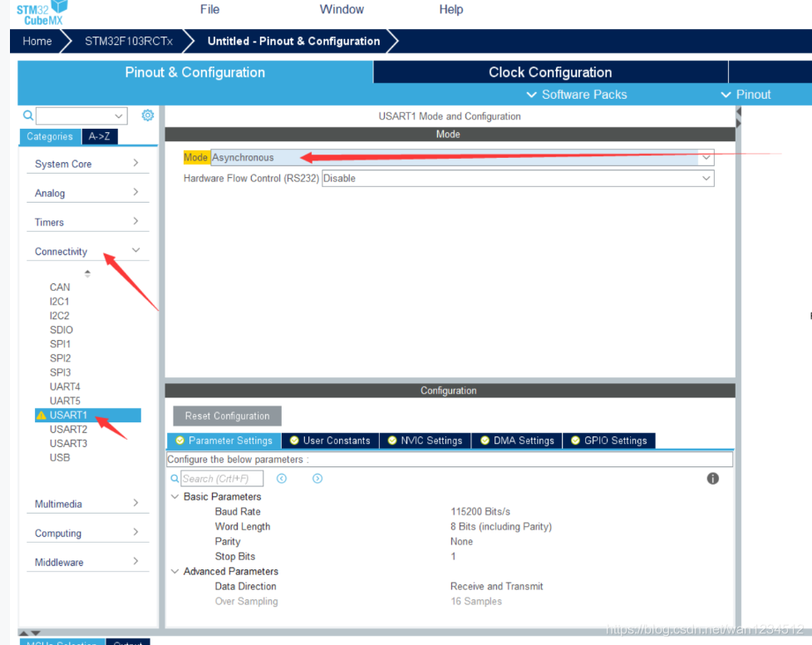Open the File menu

[209, 9]
